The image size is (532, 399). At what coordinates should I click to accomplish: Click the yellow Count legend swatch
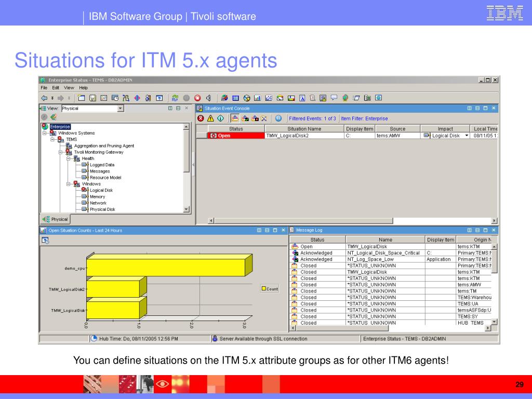[263, 289]
